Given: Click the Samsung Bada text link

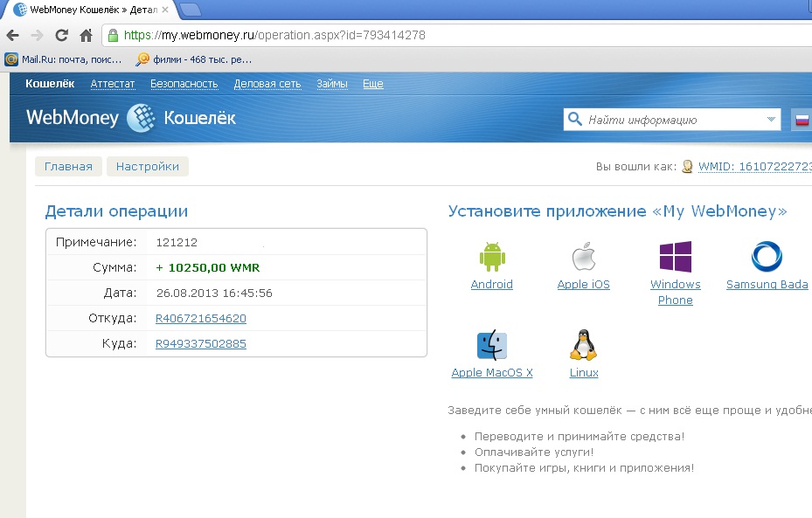Looking at the screenshot, I should (767, 284).
